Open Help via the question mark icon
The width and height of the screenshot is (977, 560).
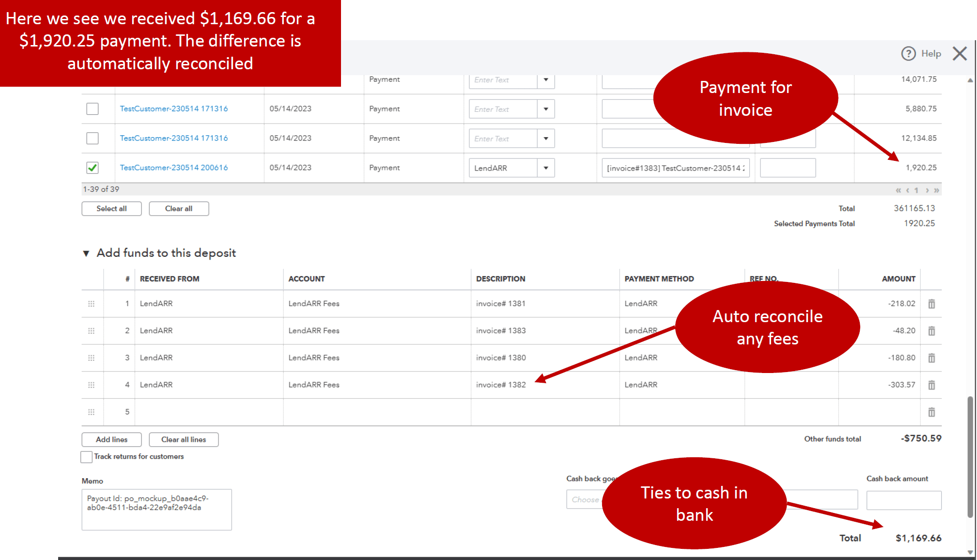(x=909, y=53)
